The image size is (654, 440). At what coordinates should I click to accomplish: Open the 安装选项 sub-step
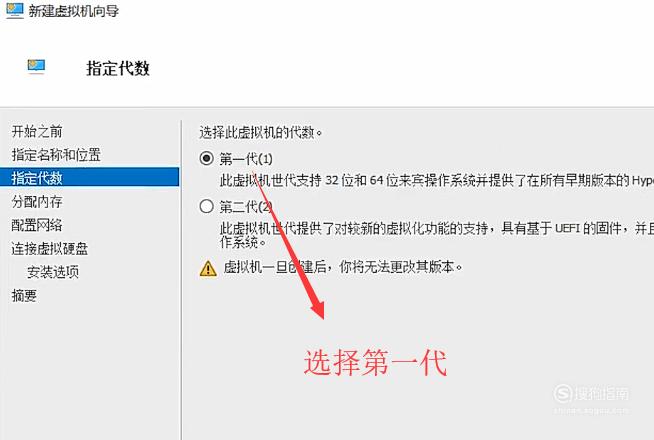[53, 272]
